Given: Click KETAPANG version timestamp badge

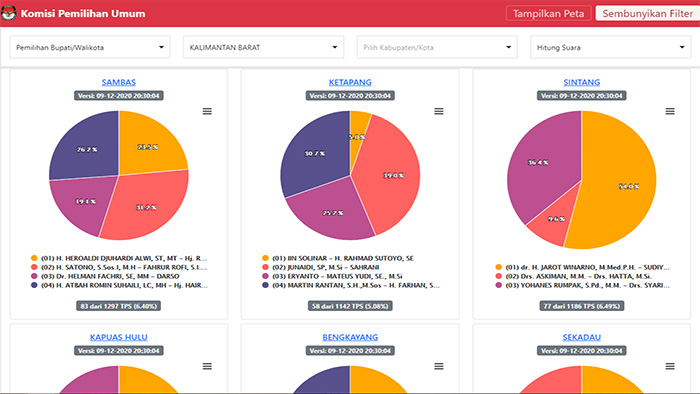Looking at the screenshot, I should point(350,95).
